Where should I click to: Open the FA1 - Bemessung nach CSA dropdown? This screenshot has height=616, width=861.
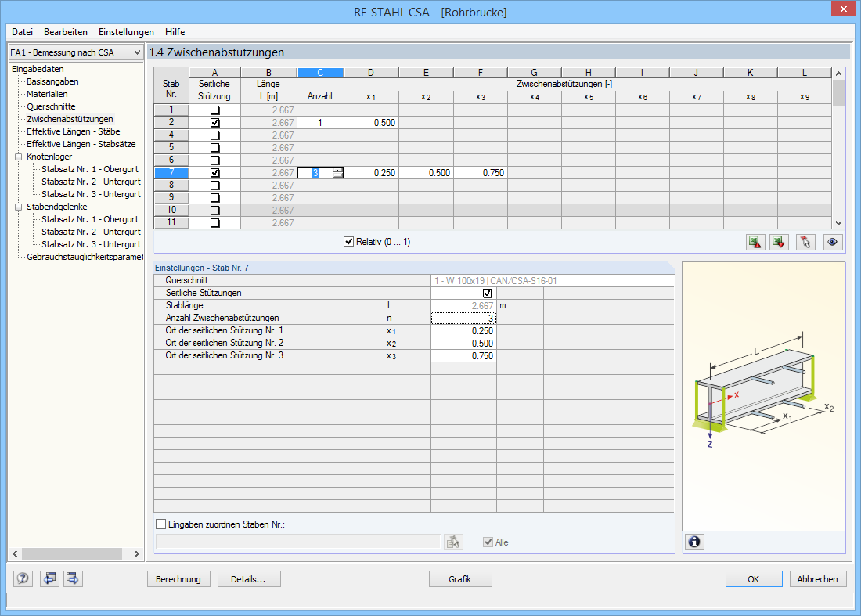[x=76, y=52]
